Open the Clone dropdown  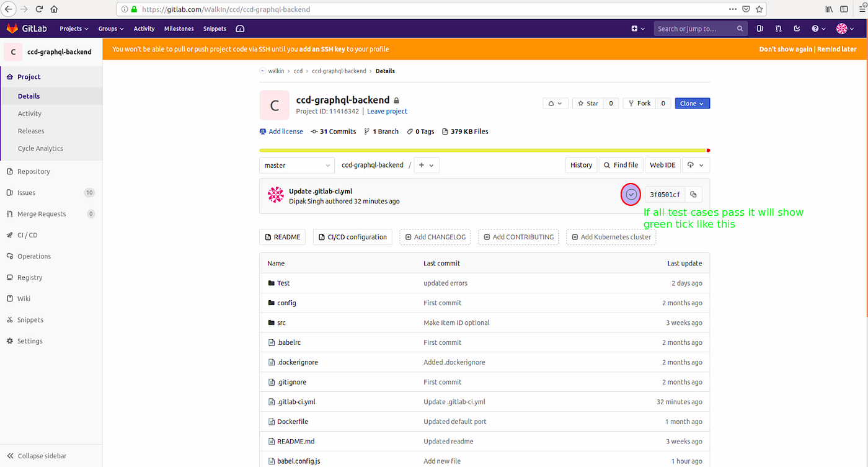692,103
